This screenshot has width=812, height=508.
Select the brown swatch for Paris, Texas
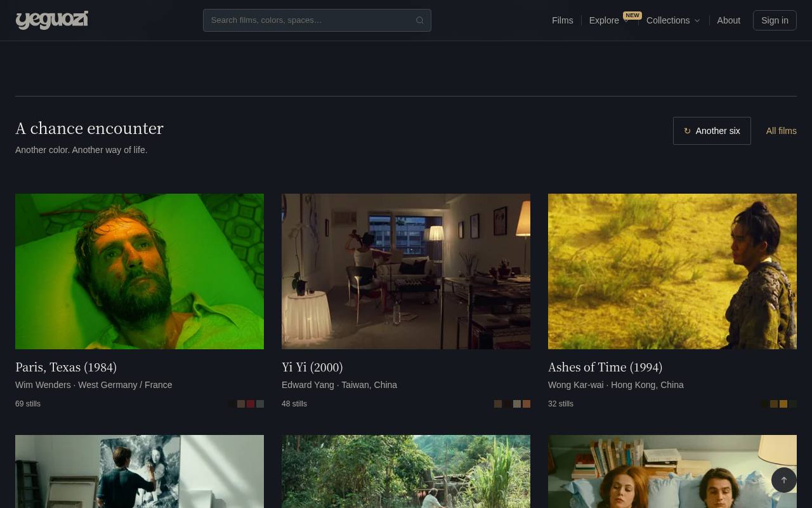tap(241, 404)
